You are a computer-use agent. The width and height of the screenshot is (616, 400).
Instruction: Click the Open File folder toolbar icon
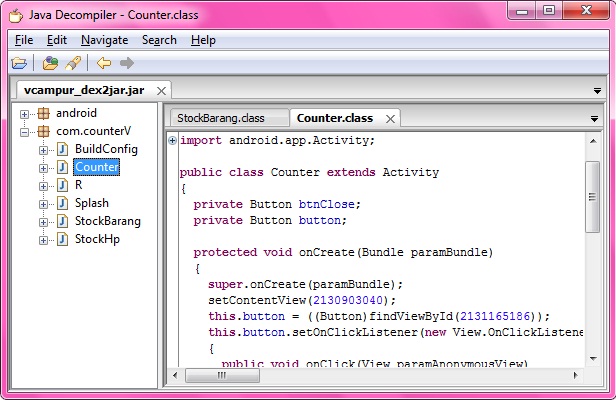tap(19, 63)
